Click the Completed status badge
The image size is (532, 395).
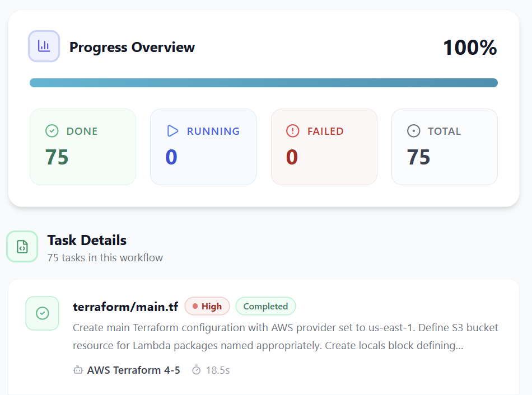[265, 307]
